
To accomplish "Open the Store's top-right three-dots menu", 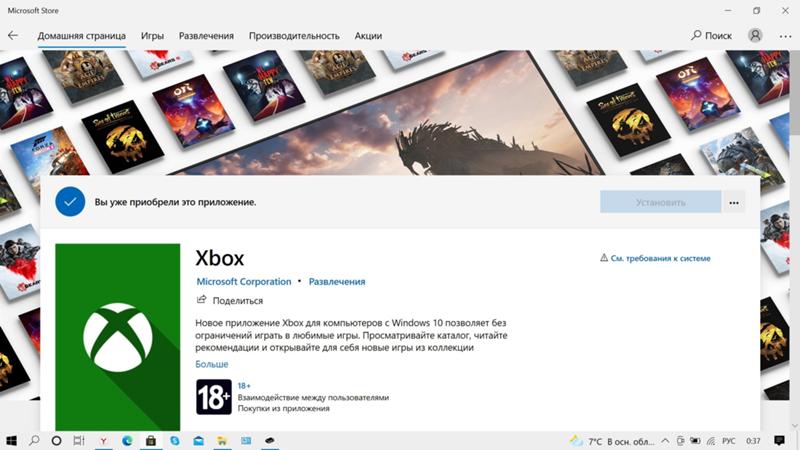I will point(785,36).
